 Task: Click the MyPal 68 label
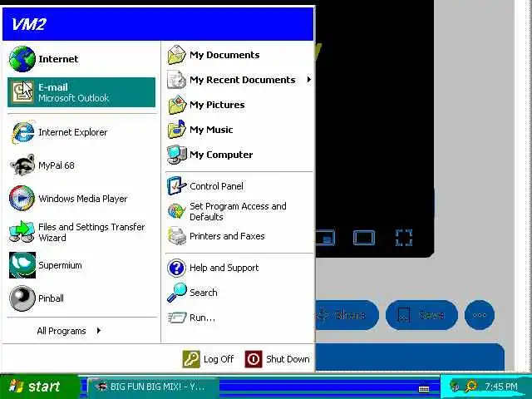pos(57,165)
